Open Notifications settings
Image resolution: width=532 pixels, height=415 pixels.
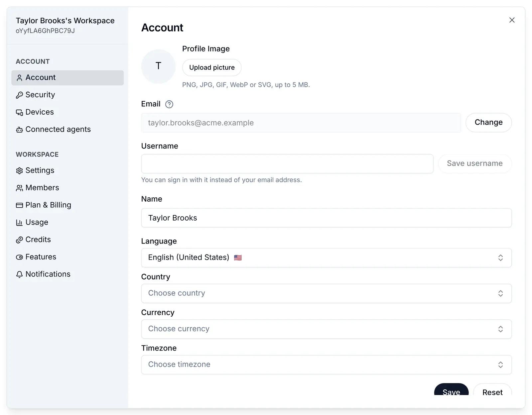pos(67,274)
